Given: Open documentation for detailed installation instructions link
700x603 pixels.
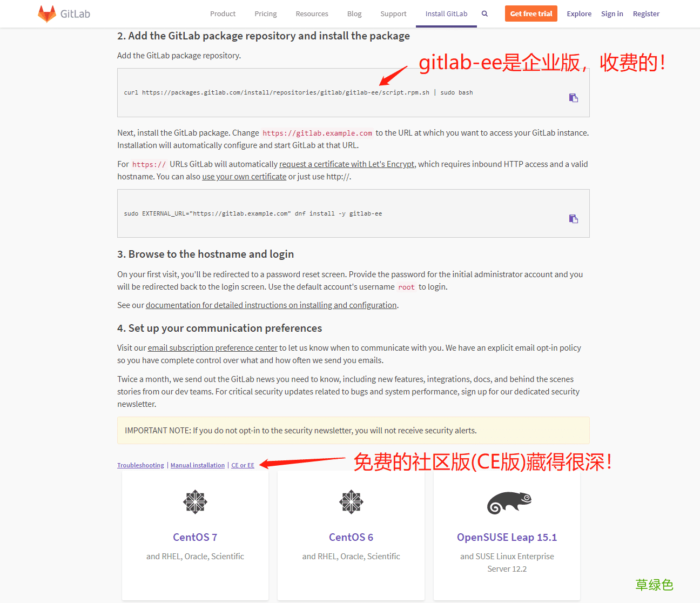Looking at the screenshot, I should coord(271,305).
